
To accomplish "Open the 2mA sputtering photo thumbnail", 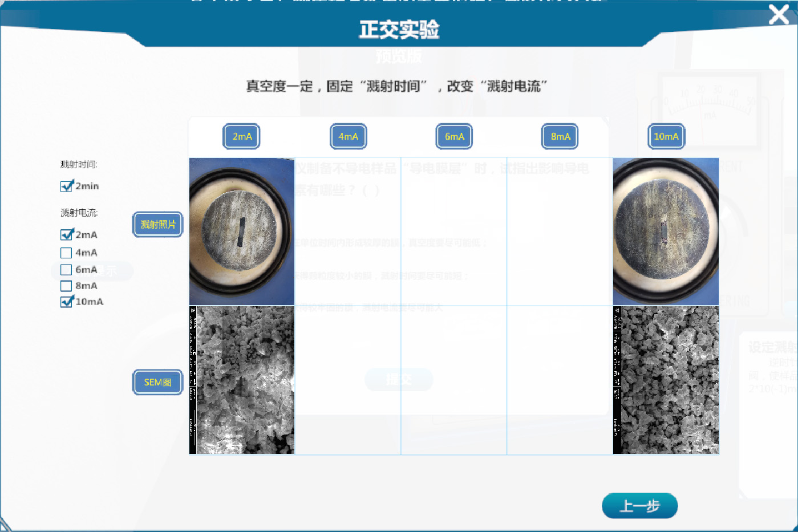I will tap(242, 232).
